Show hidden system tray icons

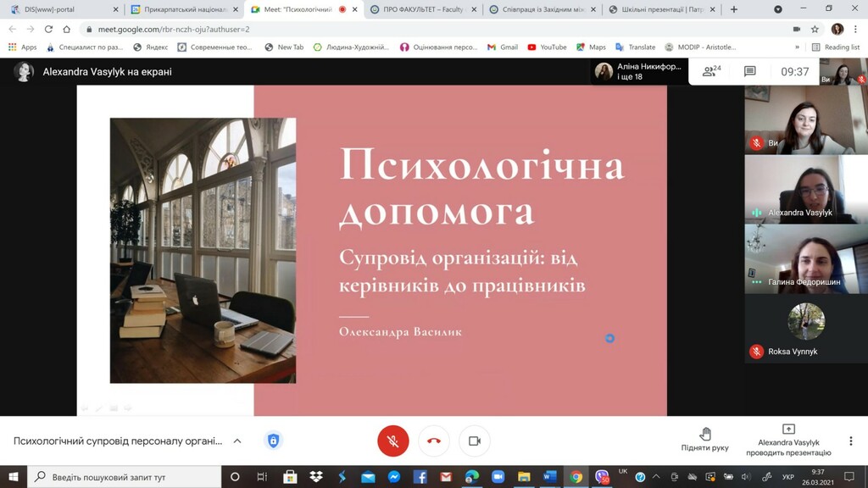[655, 477]
